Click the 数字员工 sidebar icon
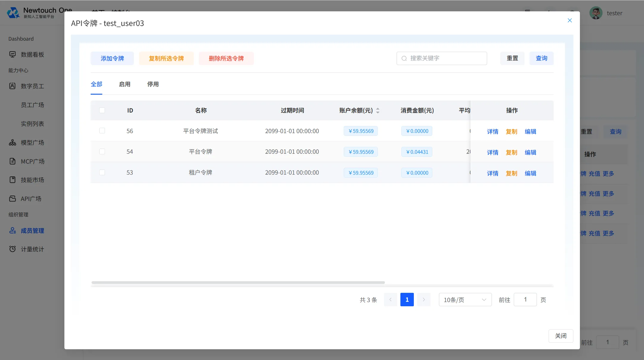This screenshot has height=360, width=644. [13, 86]
